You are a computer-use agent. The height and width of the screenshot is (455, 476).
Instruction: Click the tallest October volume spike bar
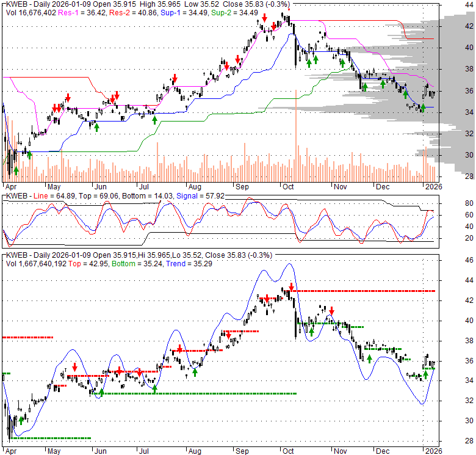[296, 136]
